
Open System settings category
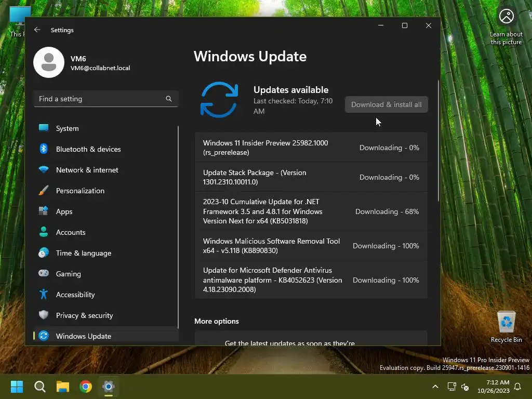pyautogui.click(x=106, y=128)
